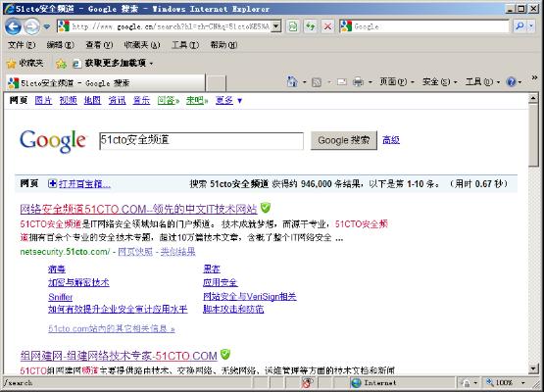
Task: Open a new blank tab
Action: pyautogui.click(x=217, y=83)
